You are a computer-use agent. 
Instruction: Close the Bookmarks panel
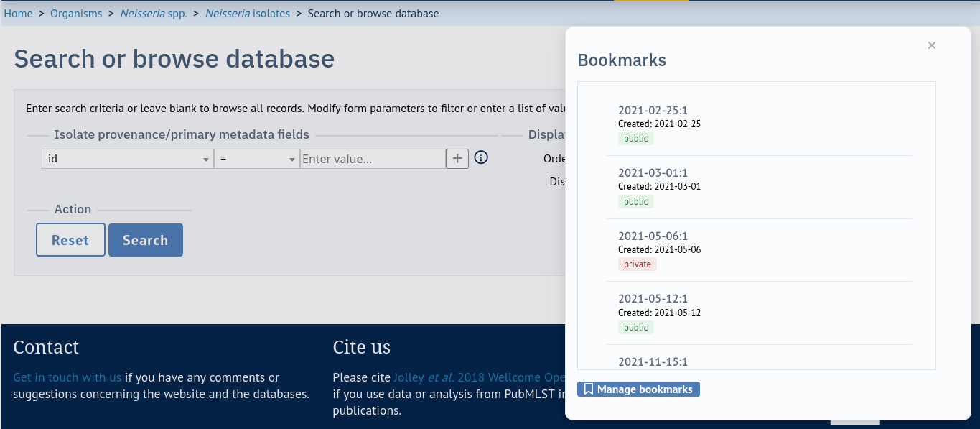pos(932,45)
